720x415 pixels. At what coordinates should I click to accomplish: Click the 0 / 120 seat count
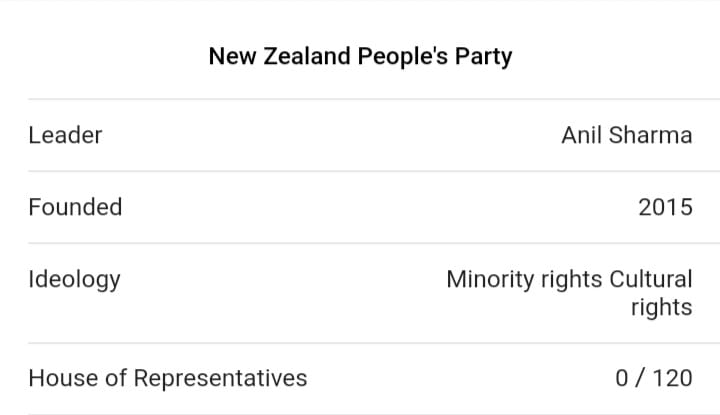pyautogui.click(x=654, y=378)
